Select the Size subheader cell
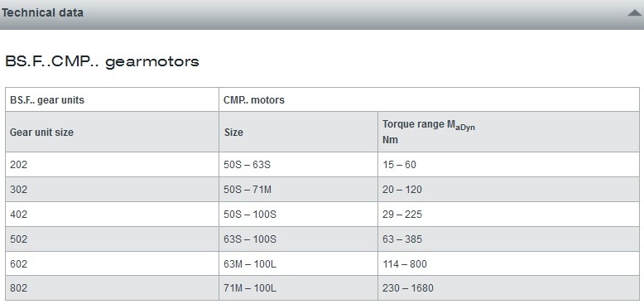This screenshot has height=304, width=644. point(298,132)
